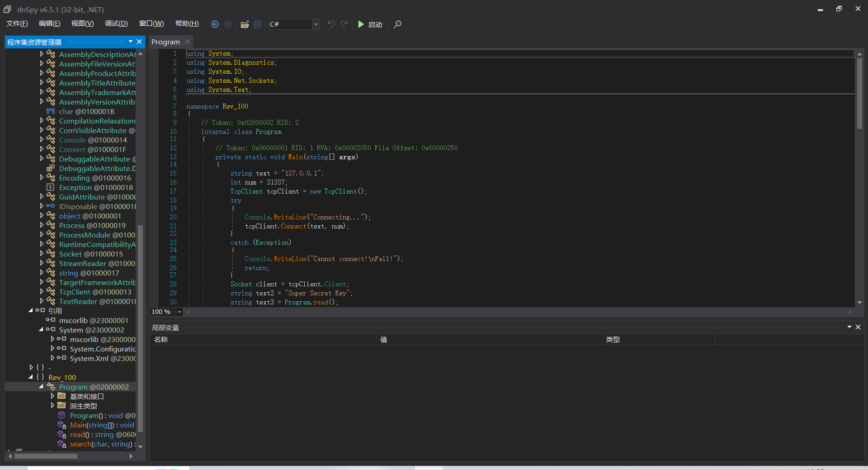Select the Main(string[]) method in tree

pyautogui.click(x=102, y=425)
